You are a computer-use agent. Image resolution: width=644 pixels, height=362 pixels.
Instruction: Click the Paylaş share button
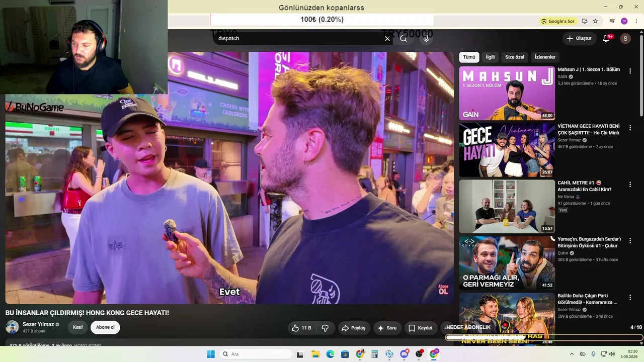[x=353, y=328]
